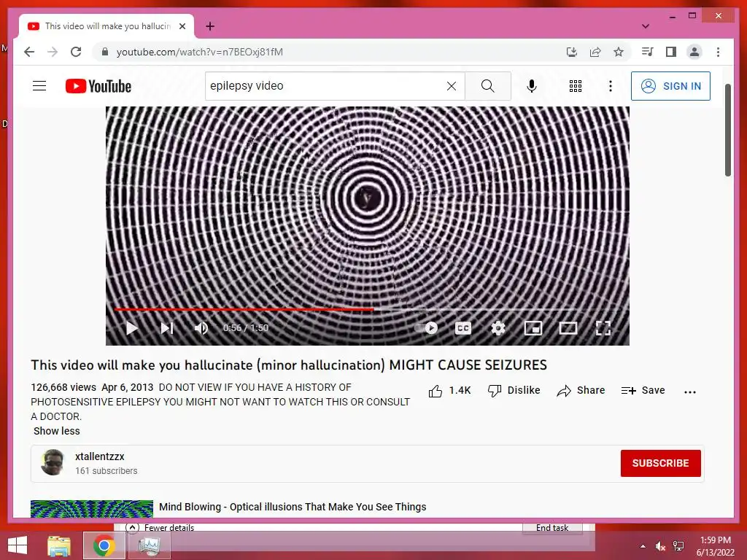Viewport: 747px width, 560px height.
Task: Open video player settings gear
Action: click(498, 327)
